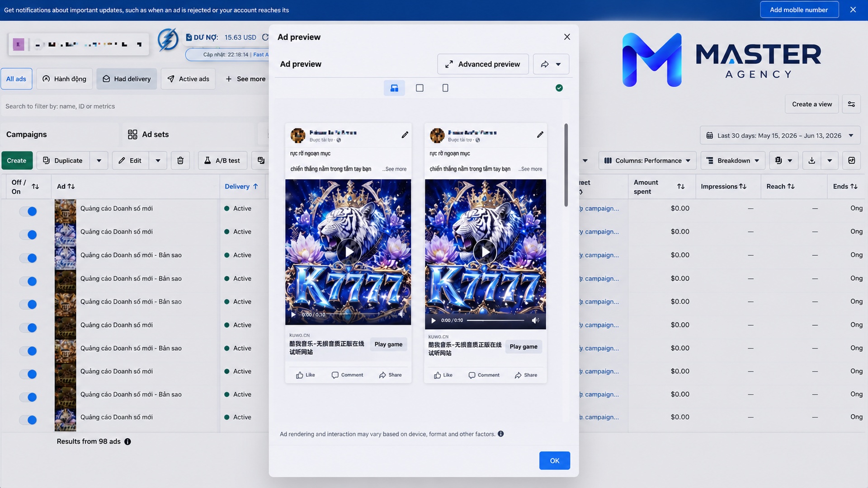Expand See more on right ad text
The height and width of the screenshot is (488, 868).
pos(531,169)
